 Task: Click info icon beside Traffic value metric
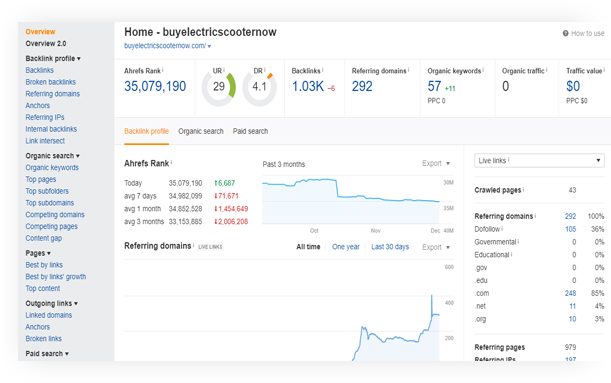604,70
